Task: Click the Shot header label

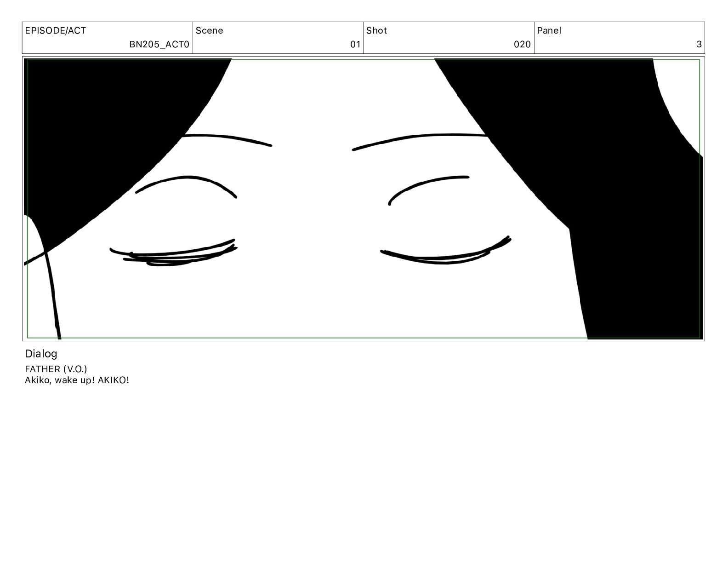Action: pyautogui.click(x=376, y=31)
